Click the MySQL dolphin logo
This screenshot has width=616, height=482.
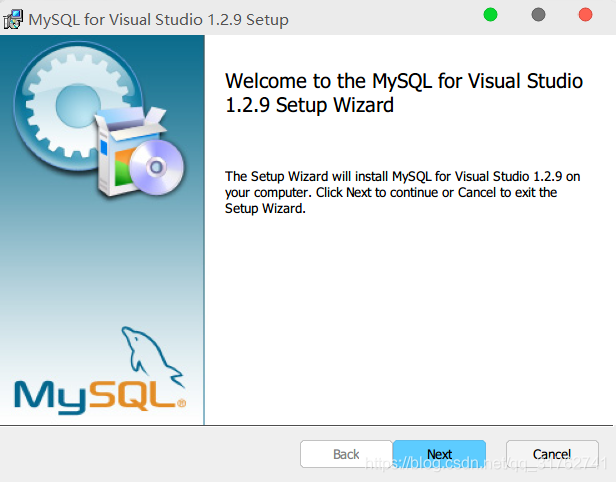[100, 371]
